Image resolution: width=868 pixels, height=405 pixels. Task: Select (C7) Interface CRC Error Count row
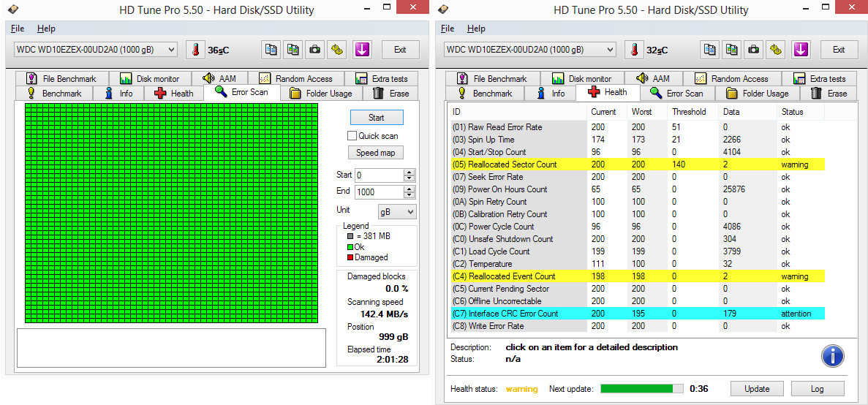pos(638,314)
